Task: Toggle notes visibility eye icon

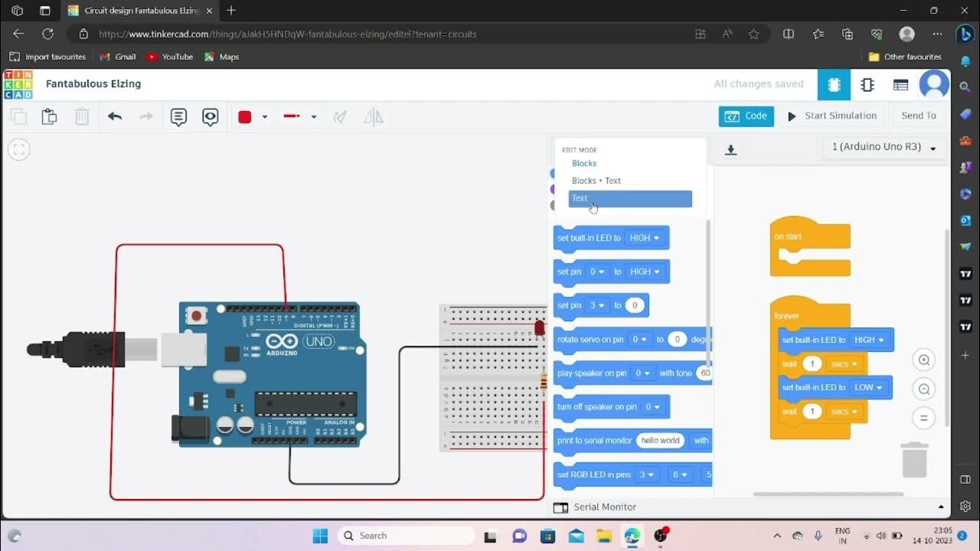Action: (211, 117)
